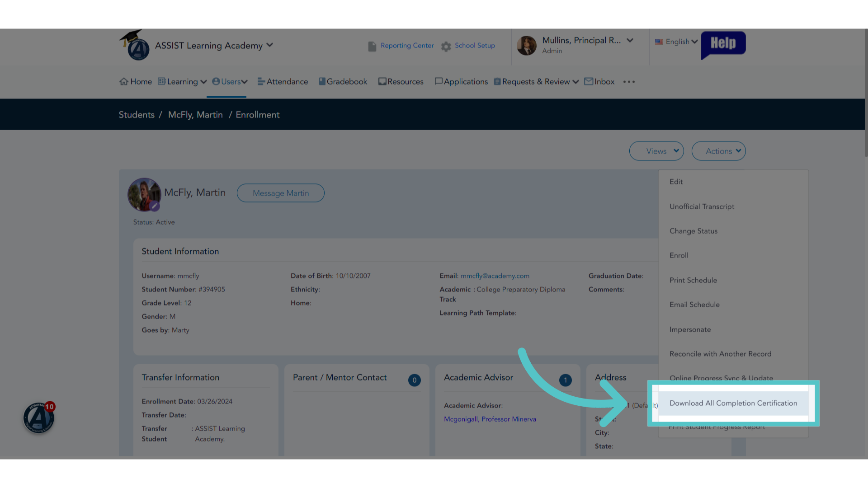
Task: Click the floating ASSIST badge with 10 notifications
Action: [39, 418]
